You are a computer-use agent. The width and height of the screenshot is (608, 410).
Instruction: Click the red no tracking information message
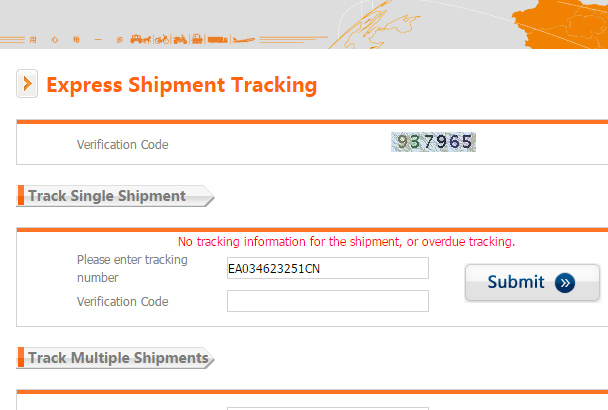pyautogui.click(x=346, y=241)
